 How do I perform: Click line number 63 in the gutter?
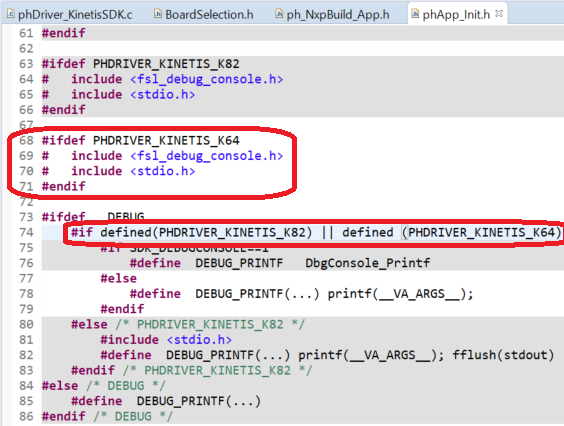[26, 64]
